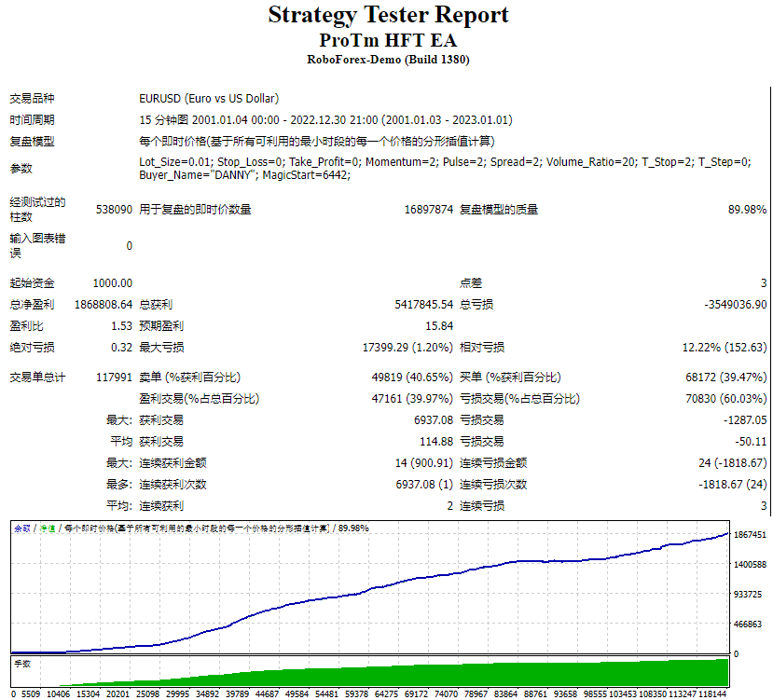The image size is (773, 700).
Task: Select the "ProTm HFT EA" subtitle
Action: 386,40
